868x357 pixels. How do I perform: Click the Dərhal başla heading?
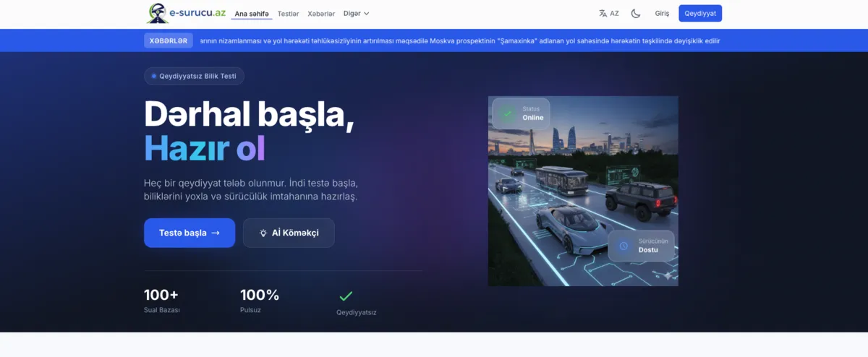(x=249, y=113)
